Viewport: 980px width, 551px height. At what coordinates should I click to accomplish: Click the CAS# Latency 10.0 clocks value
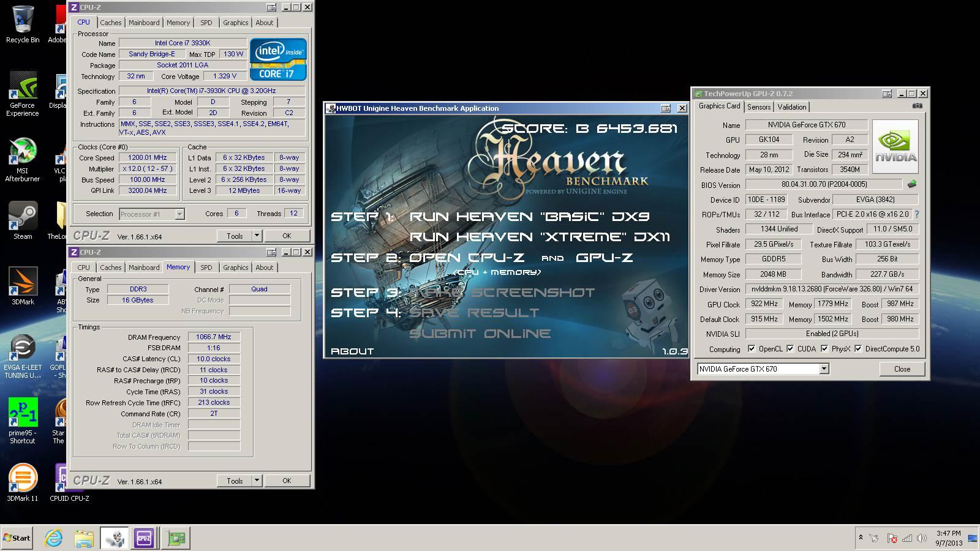coord(214,359)
